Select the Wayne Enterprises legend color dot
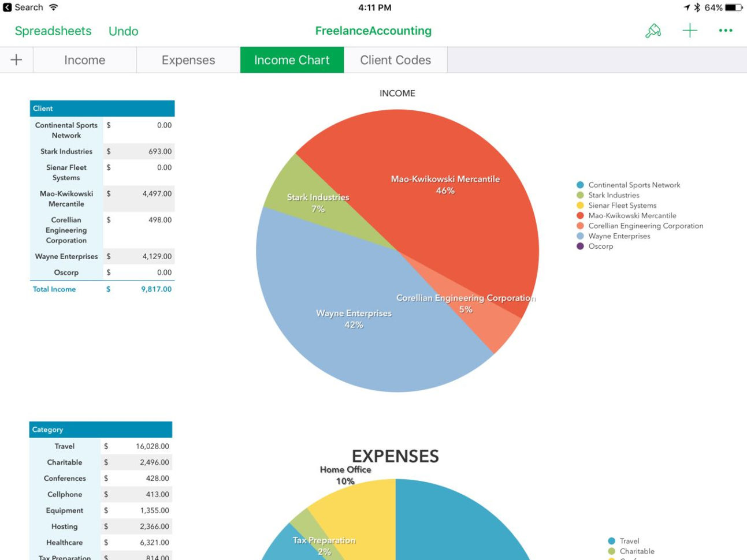The width and height of the screenshot is (747, 560). point(579,236)
